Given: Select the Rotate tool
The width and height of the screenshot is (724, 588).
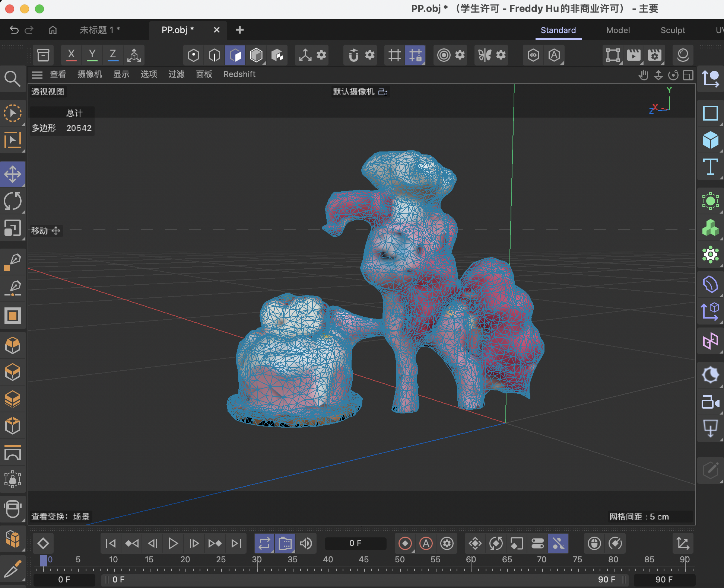Looking at the screenshot, I should coord(13,201).
